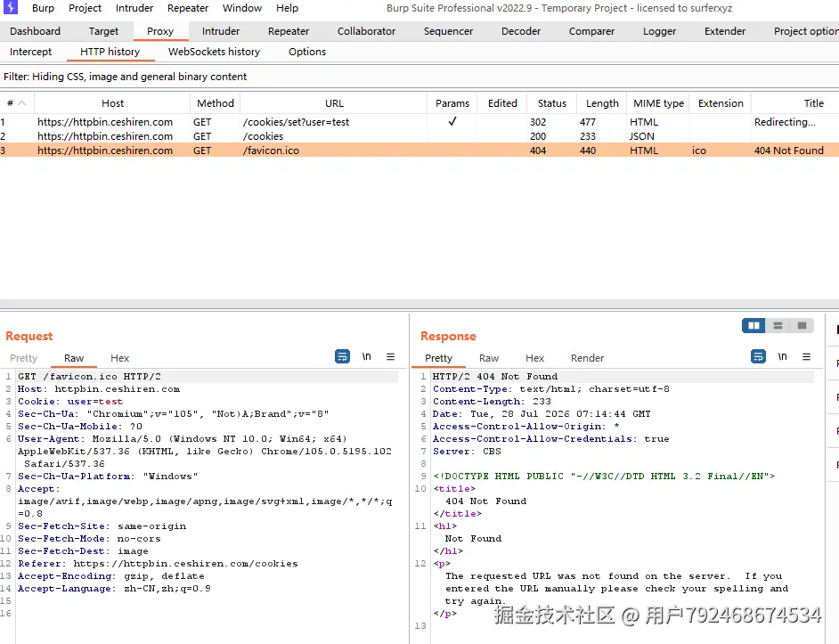Sort by the Edited column header
Screen dimensions: 839x644
pos(502,102)
